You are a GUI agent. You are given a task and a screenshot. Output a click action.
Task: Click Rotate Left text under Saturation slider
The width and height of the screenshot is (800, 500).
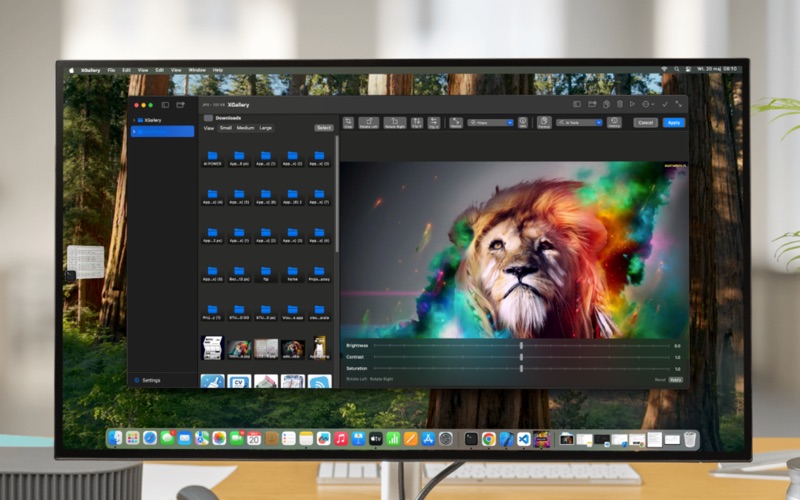[356, 379]
